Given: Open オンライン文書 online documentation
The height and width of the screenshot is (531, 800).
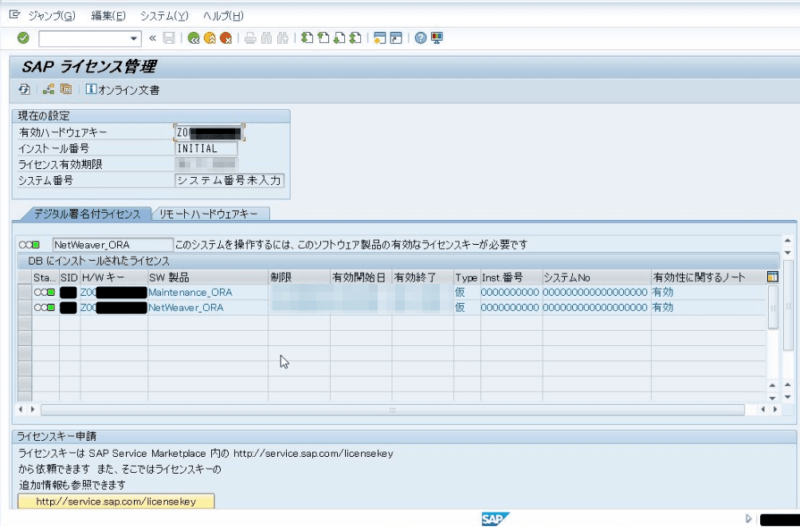Looking at the screenshot, I should click(x=123, y=90).
